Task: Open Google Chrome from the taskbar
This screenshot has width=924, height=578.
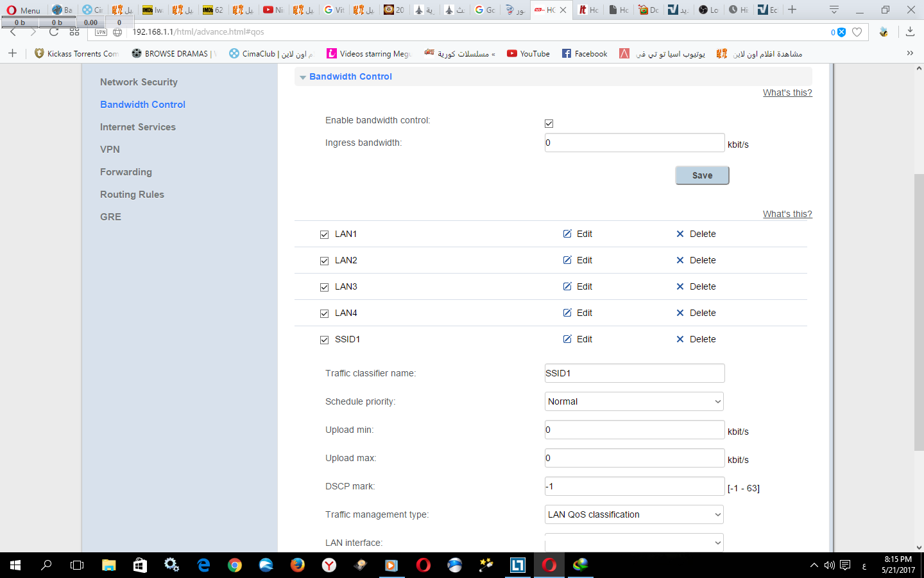Action: point(235,565)
